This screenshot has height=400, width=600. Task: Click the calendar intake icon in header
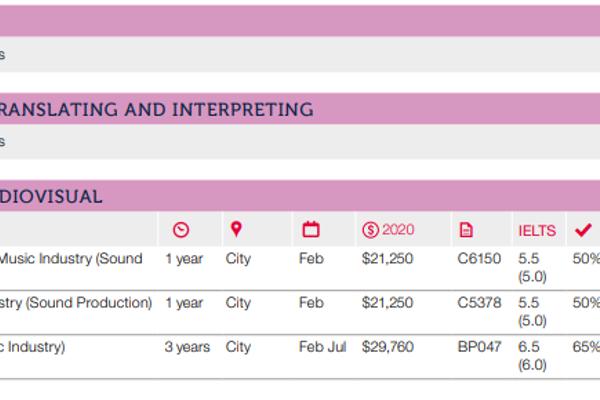click(x=311, y=230)
